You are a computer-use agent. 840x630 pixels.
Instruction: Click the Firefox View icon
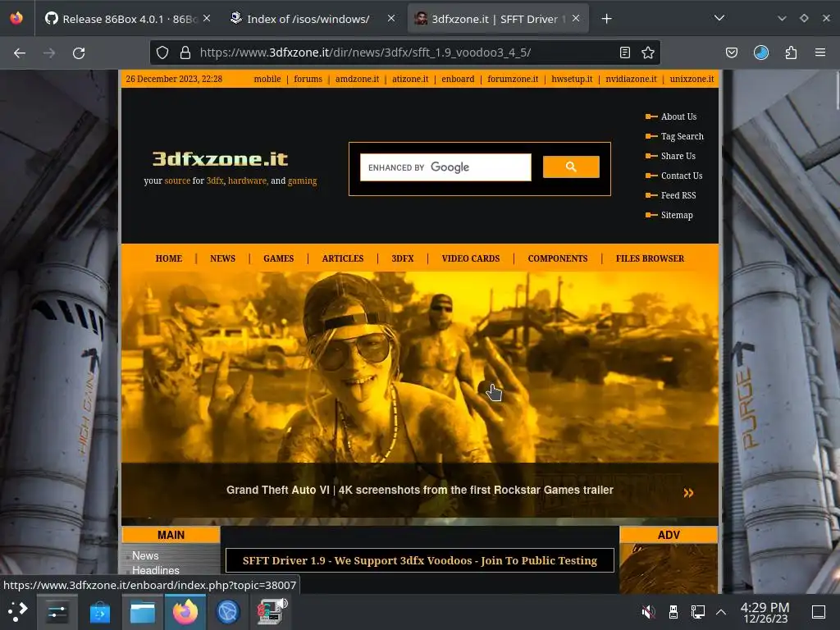[x=16, y=18]
